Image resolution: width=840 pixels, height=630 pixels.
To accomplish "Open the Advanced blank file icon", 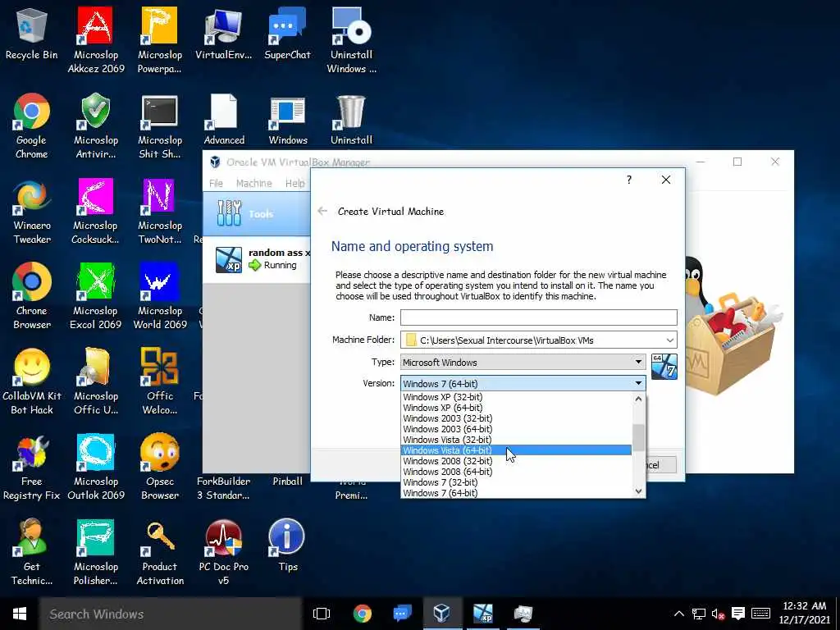I will 224,119.
